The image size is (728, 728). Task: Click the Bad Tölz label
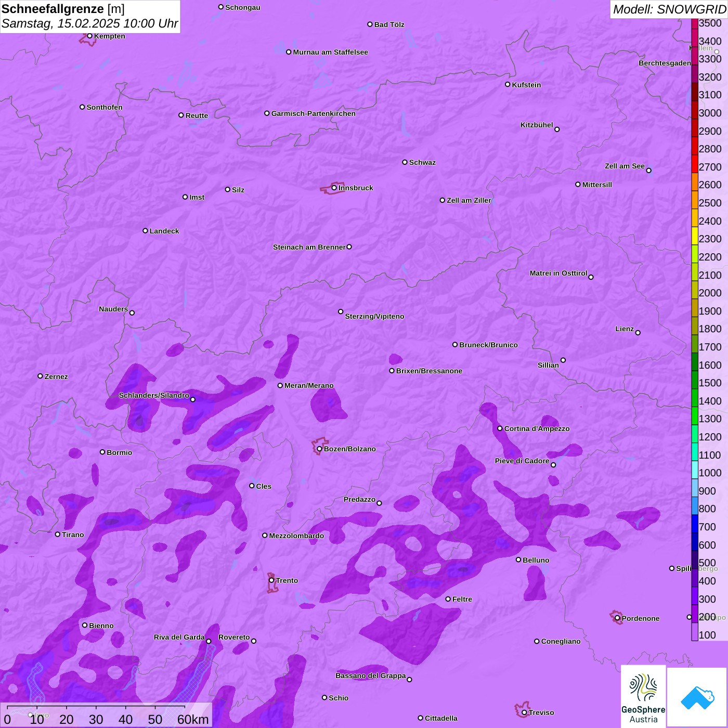tap(389, 24)
